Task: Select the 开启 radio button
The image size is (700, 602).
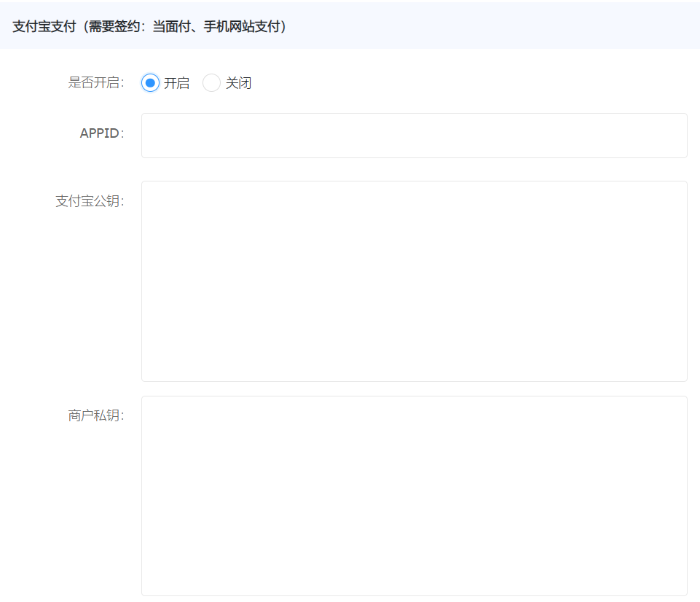Action: 150,83
